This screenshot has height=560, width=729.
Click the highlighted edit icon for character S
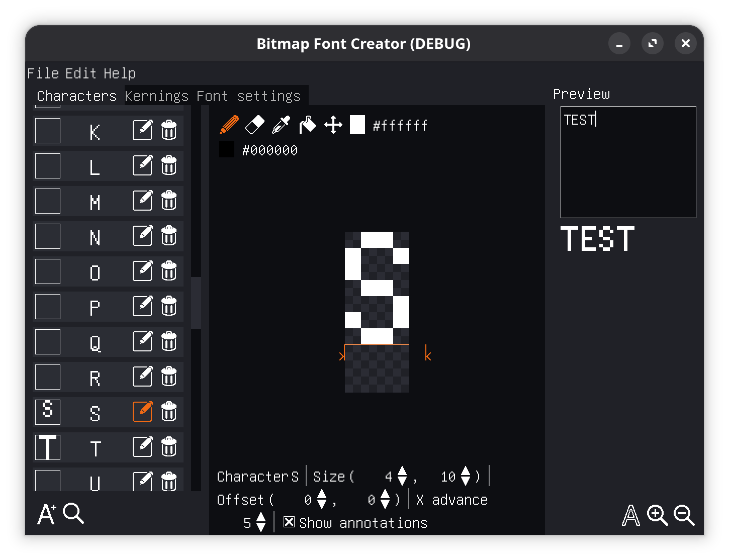(142, 412)
